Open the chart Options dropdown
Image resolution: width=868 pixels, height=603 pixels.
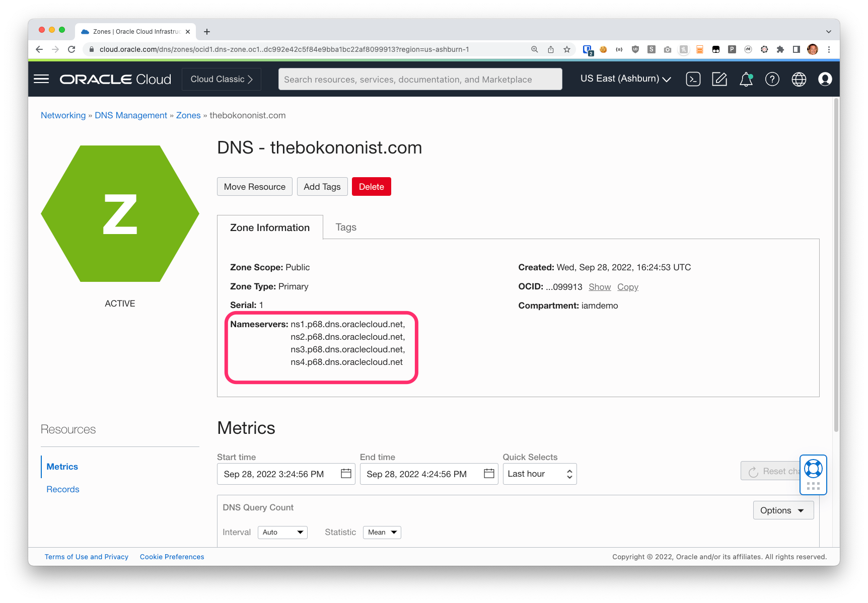(x=782, y=510)
